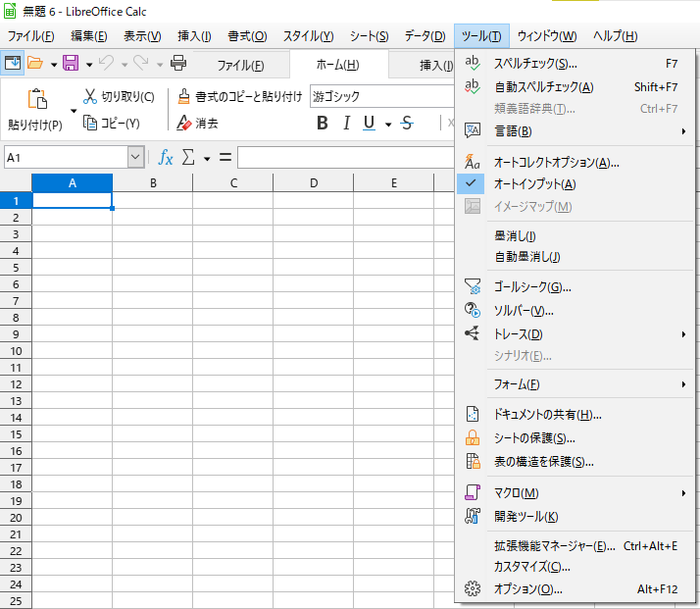This screenshot has width=700, height=609.
Task: Click inside the formula input line
Action: [346, 158]
